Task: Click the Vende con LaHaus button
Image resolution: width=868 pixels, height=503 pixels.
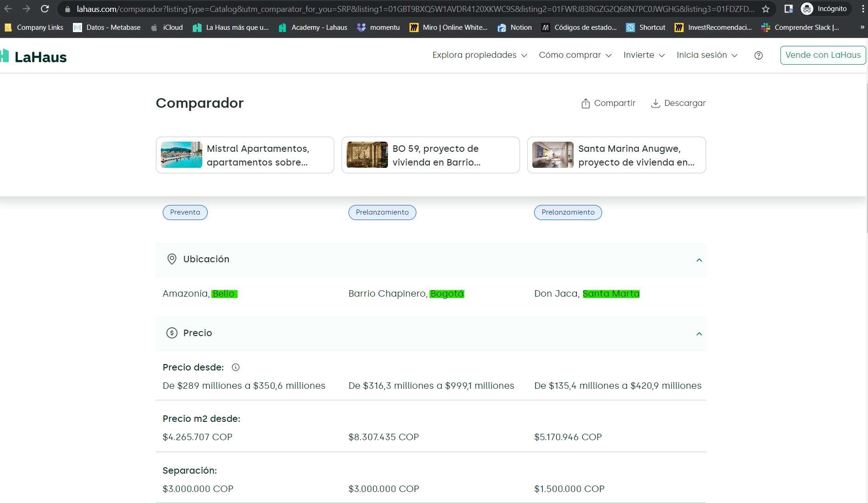Action: point(823,55)
